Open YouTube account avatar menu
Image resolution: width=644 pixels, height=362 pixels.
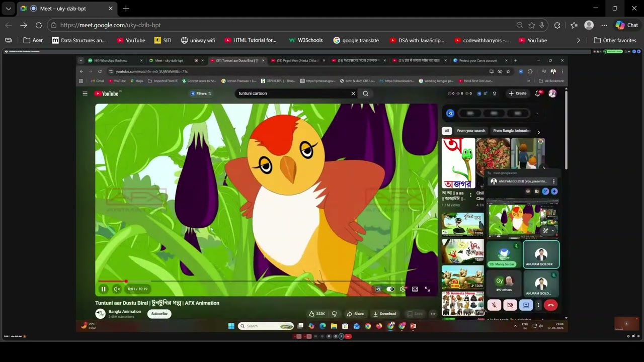point(552,94)
